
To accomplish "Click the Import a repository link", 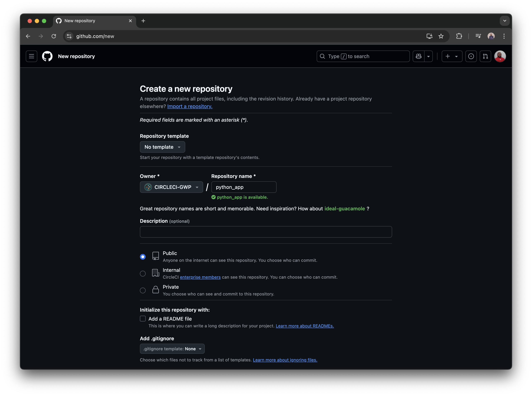I will tap(190, 106).
